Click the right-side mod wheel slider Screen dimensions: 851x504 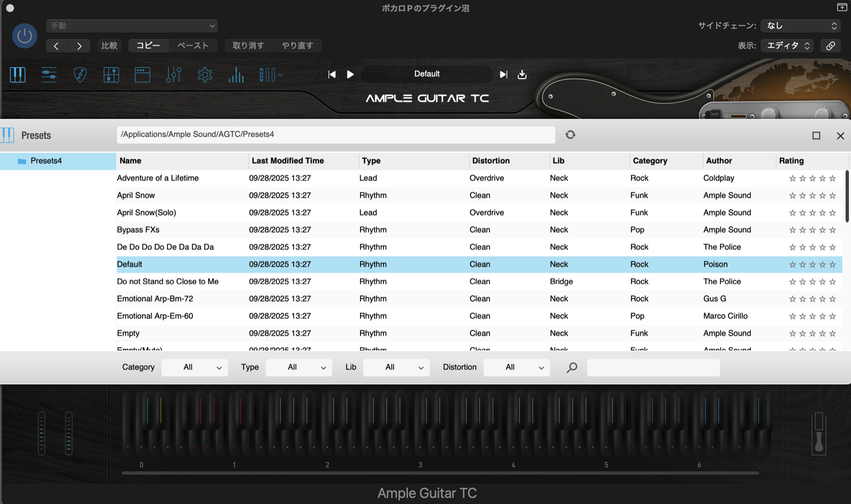coord(819,433)
